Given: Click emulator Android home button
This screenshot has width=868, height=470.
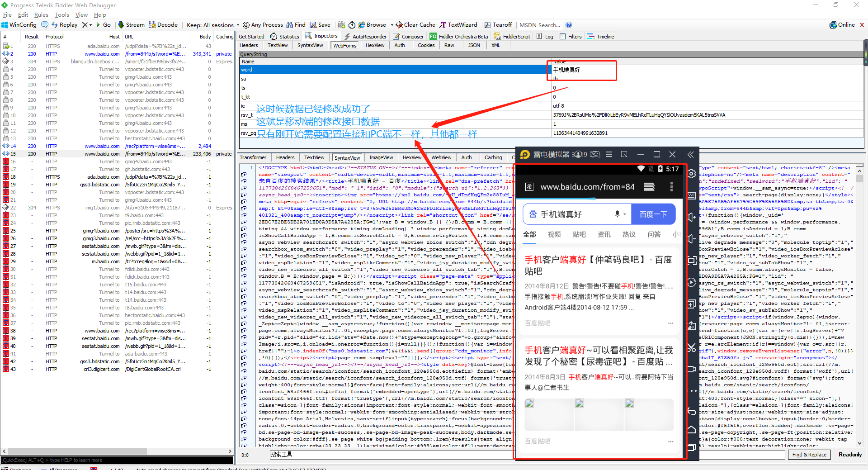Looking at the screenshot, I should pos(691,429).
